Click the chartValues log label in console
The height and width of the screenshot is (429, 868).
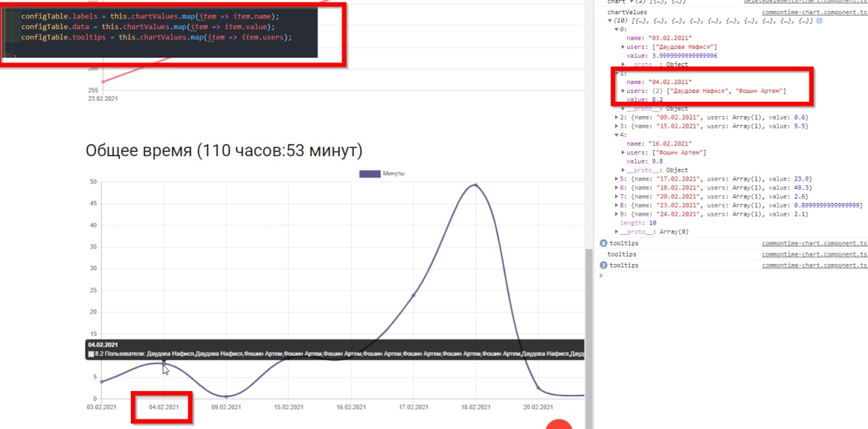tap(627, 12)
